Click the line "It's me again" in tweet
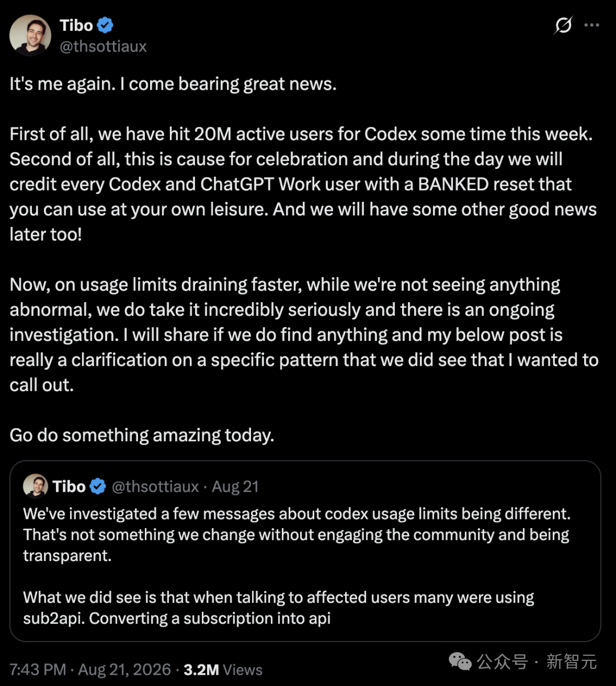 (173, 84)
